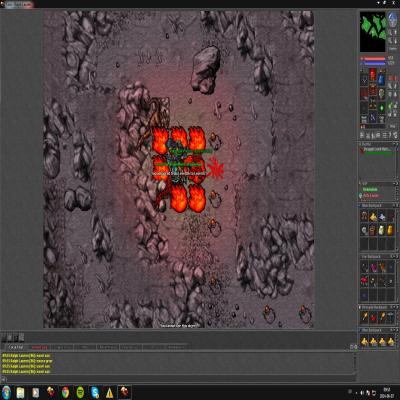Pick the white vial in first backpack

click(382, 230)
